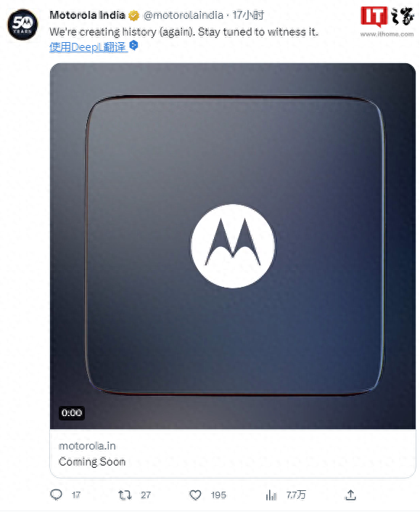Click the 27 retweets count
This screenshot has width=420, height=512.
click(146, 495)
